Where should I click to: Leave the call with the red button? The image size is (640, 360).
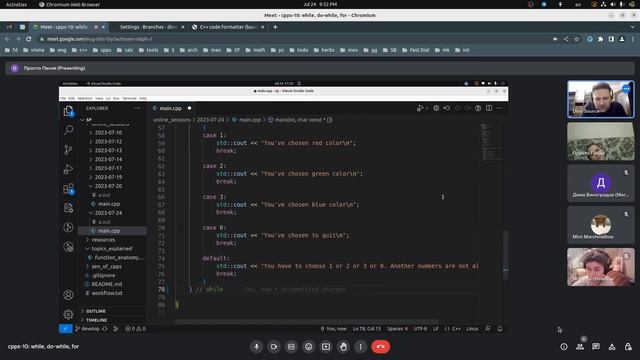click(x=380, y=347)
